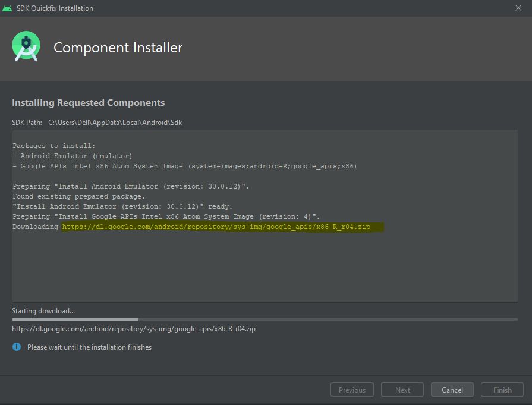The width and height of the screenshot is (532, 405).
Task: Click the Google APIs Intel x86 Atom System Image package line
Action: click(185, 167)
